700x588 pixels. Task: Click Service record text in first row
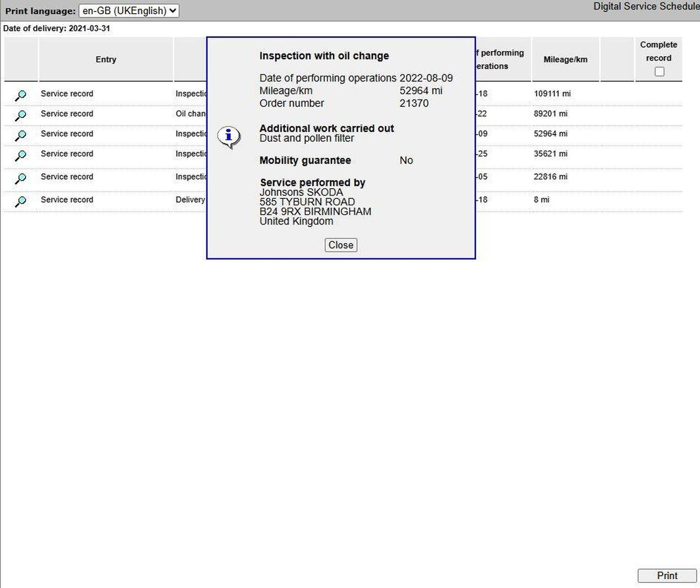[x=67, y=93]
